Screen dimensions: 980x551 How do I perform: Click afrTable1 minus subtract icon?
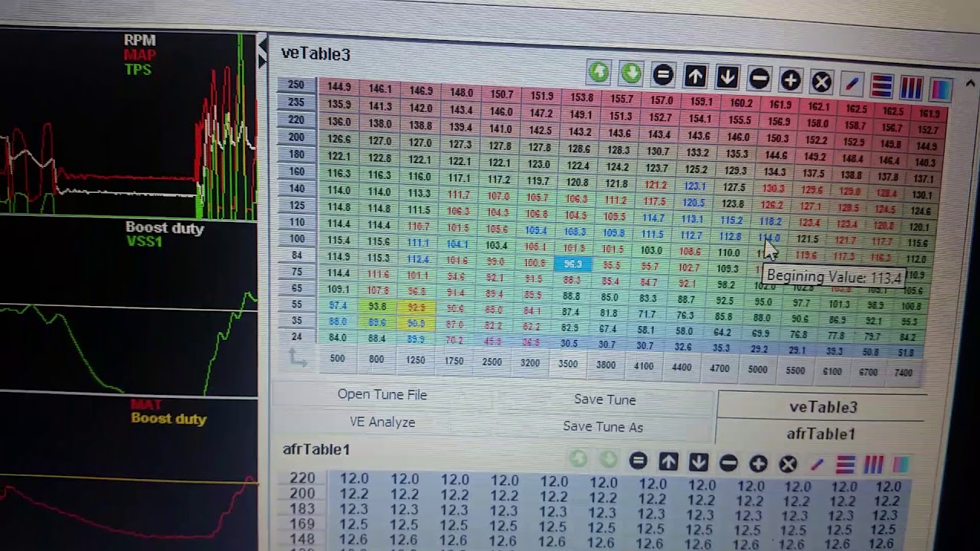[728, 463]
